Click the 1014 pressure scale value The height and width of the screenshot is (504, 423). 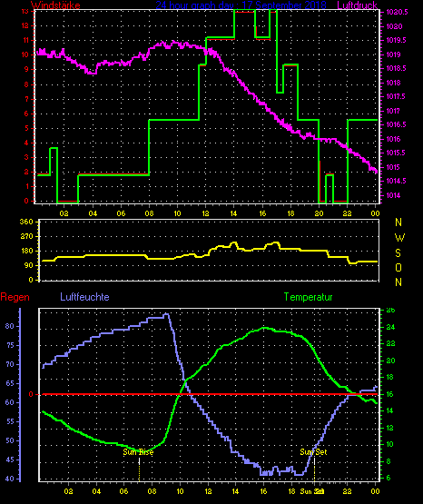pyautogui.click(x=393, y=195)
